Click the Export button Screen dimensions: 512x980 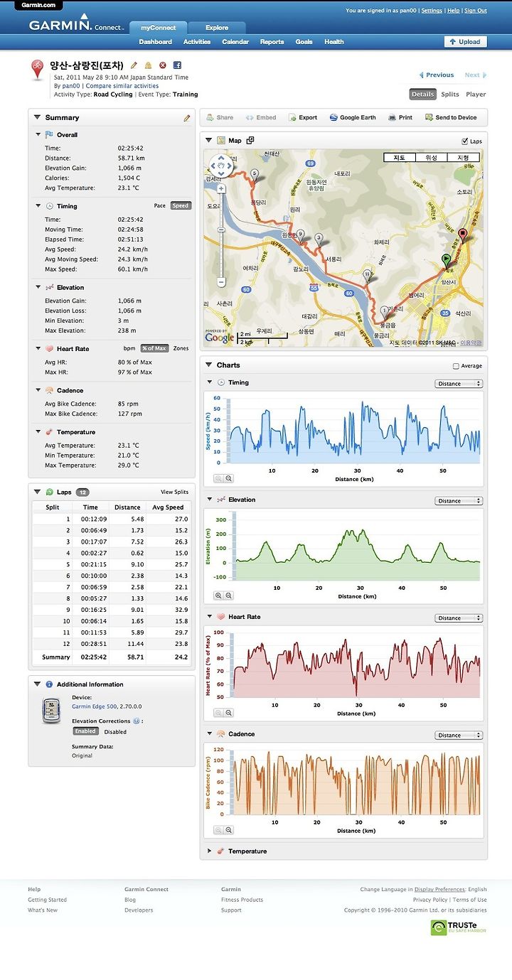[x=303, y=117]
